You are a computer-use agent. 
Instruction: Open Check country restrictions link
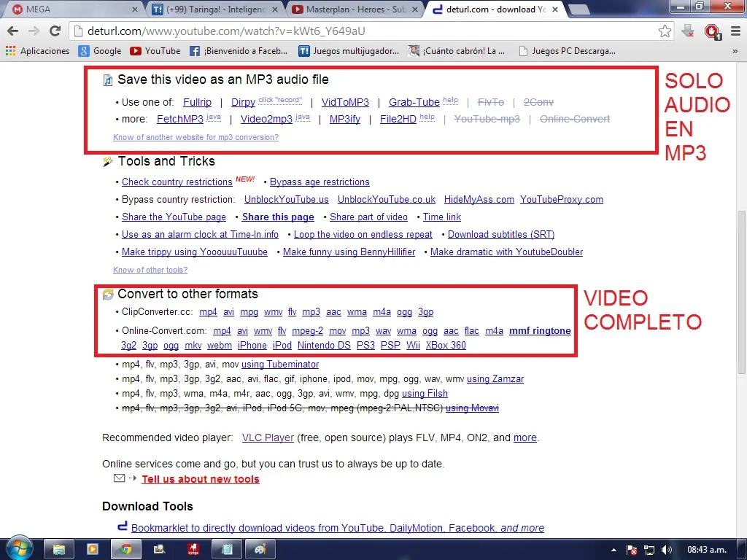[x=177, y=182]
